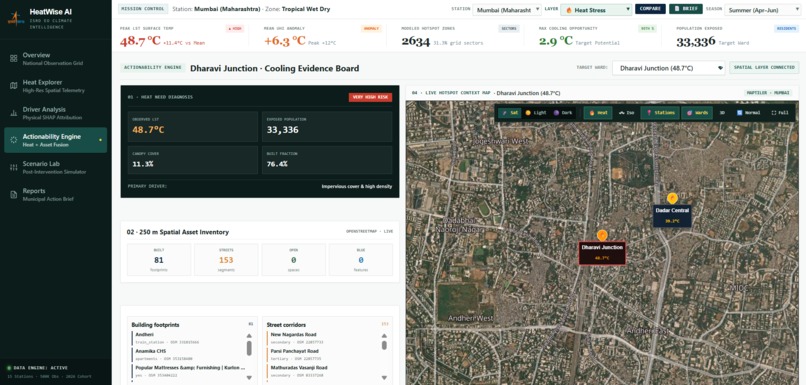
Task: Click the Mean UHI Anomaly +6.3 °C metric
Action: click(285, 41)
